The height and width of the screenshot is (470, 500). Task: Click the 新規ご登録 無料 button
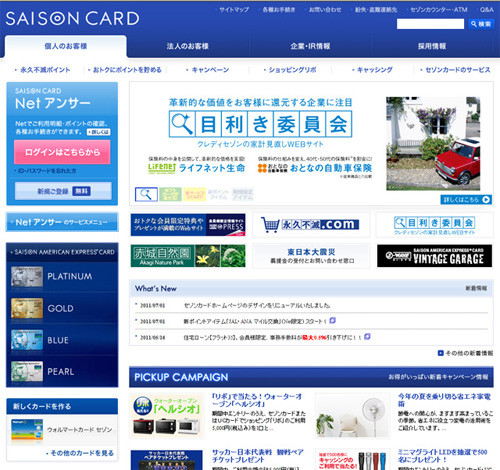(x=63, y=191)
